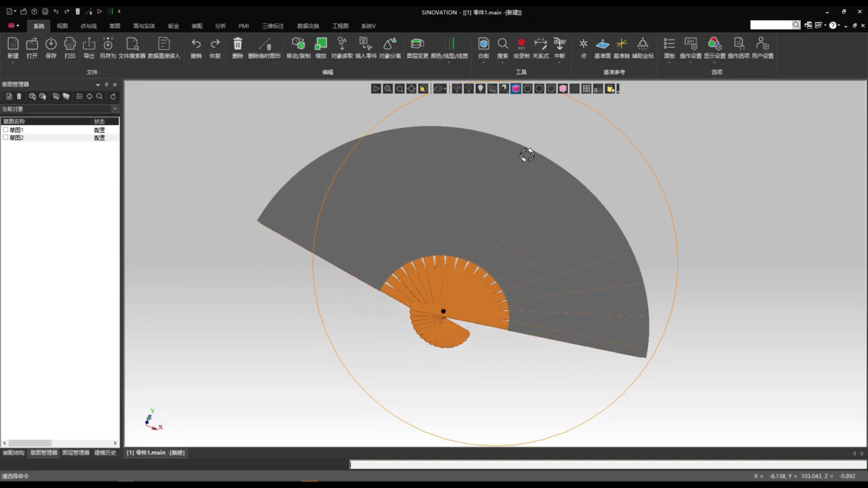This screenshot has width=868, height=488.
Task: Expand the 中断 dropdown
Action: click(x=560, y=62)
